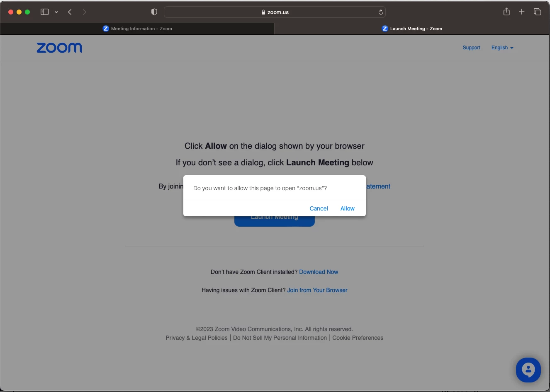Open the sidebar options dropdown arrow
The image size is (550, 392).
[x=56, y=12]
